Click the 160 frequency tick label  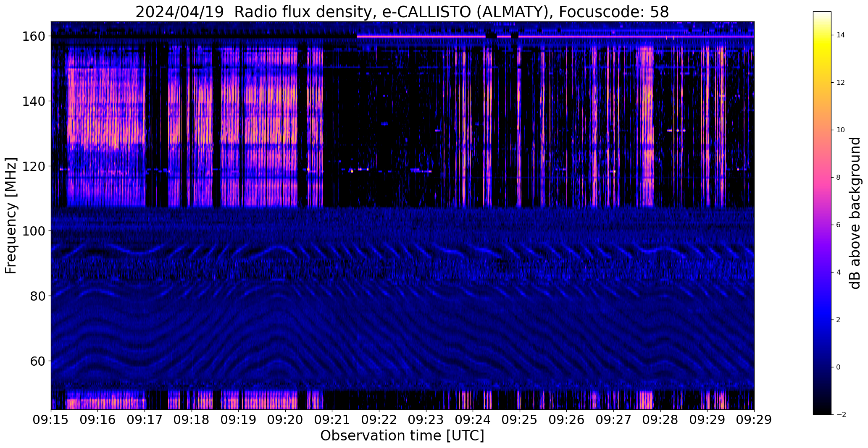point(34,37)
